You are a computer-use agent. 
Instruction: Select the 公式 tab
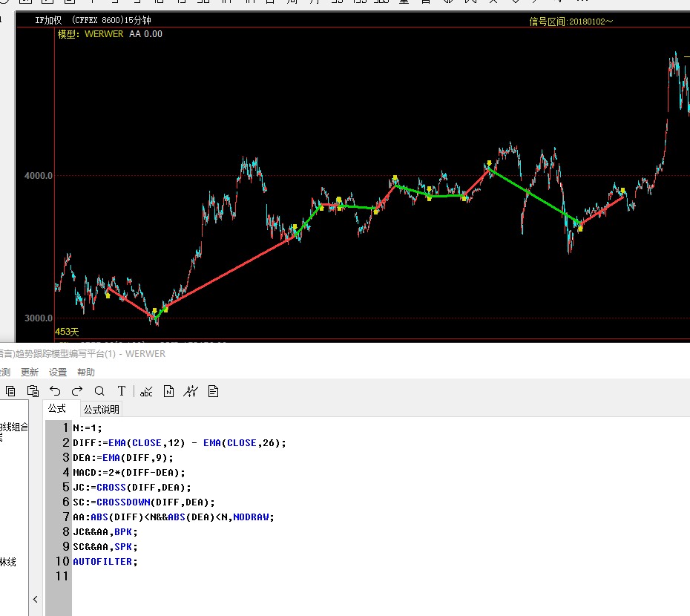pyautogui.click(x=57, y=409)
